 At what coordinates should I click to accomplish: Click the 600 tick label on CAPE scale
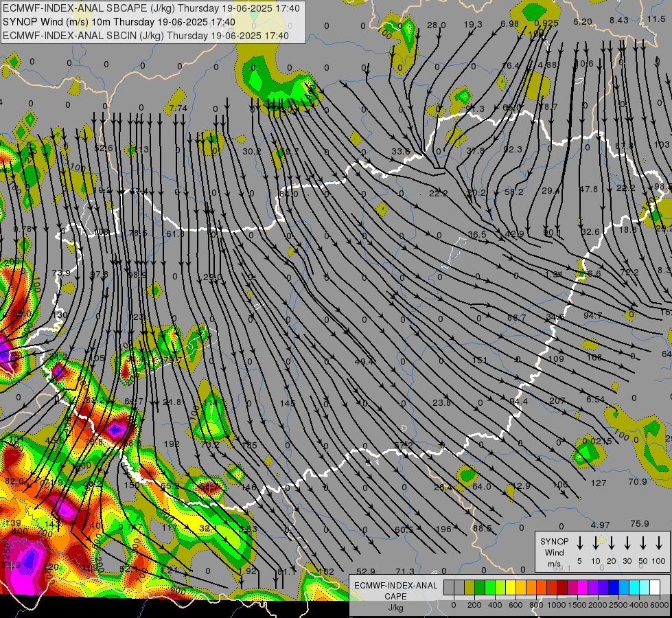tap(515, 605)
